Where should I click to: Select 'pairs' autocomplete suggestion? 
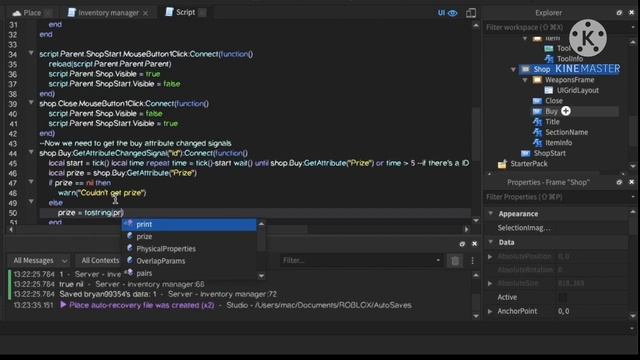[189, 273]
